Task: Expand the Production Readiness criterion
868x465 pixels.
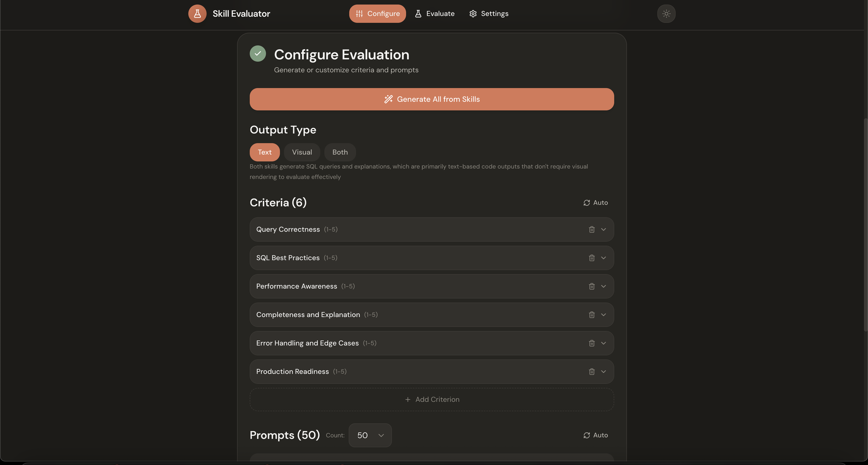Action: coord(603,372)
